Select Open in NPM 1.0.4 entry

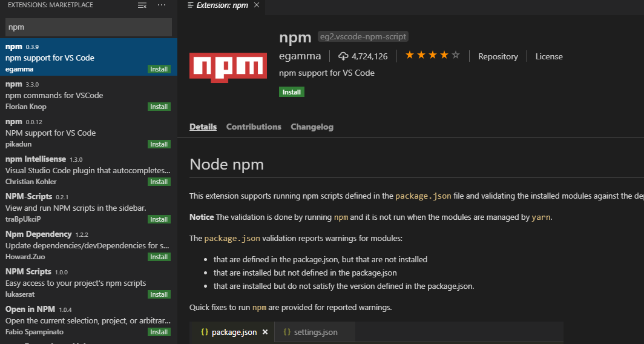point(88,320)
